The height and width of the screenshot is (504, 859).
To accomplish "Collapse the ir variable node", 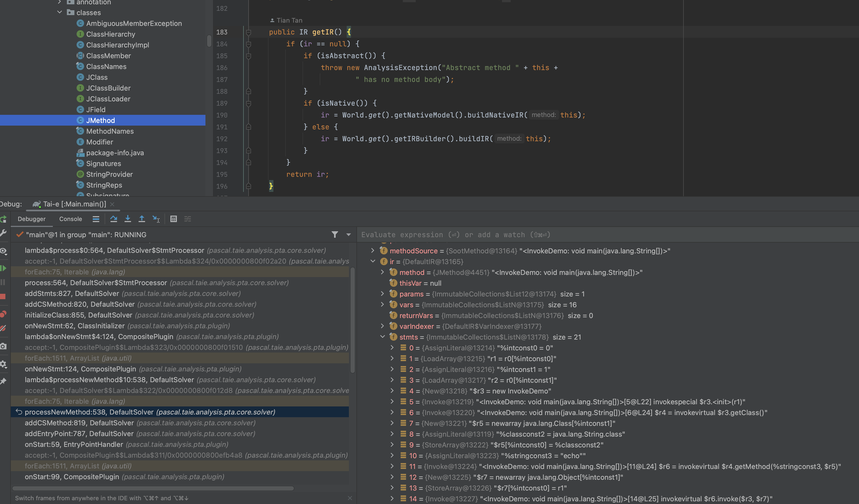I will (373, 261).
